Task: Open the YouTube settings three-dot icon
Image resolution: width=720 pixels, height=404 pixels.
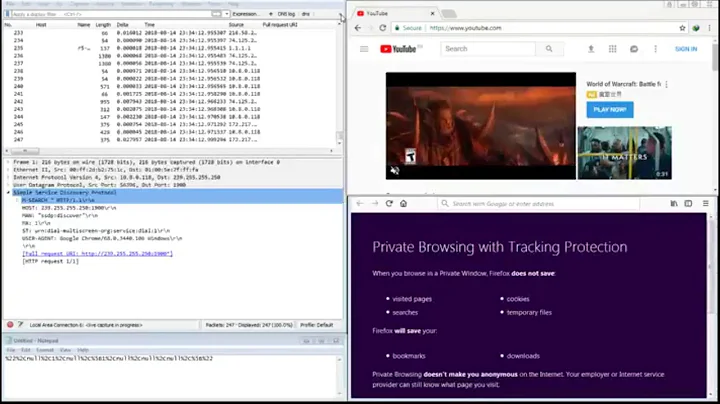Action: click(x=655, y=49)
